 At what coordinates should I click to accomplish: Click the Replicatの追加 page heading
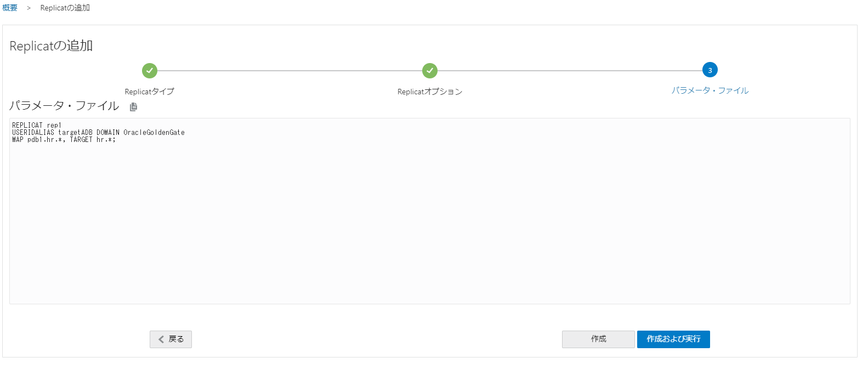51,46
